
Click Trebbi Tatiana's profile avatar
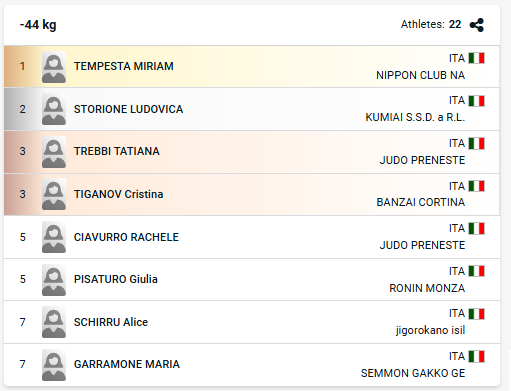coord(54,152)
